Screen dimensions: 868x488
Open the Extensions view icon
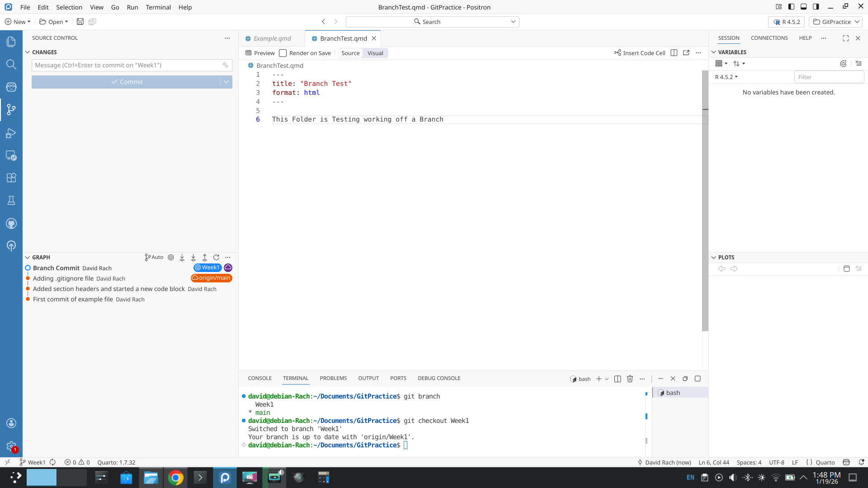point(11,178)
